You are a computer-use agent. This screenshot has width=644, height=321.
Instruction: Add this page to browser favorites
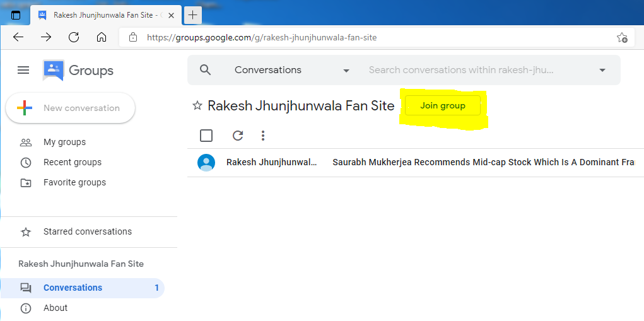622,37
